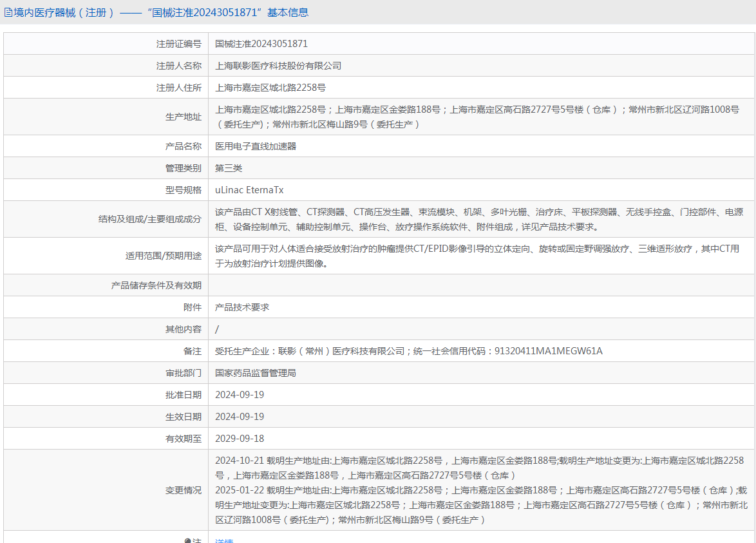Click the 批准日期 label
Viewport: 756px width, 543px height.
point(184,395)
